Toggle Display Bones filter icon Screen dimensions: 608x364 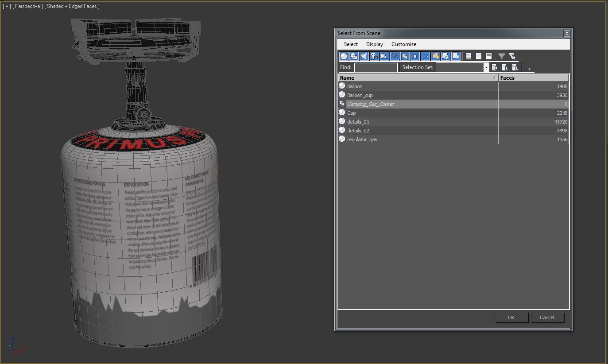(x=425, y=56)
